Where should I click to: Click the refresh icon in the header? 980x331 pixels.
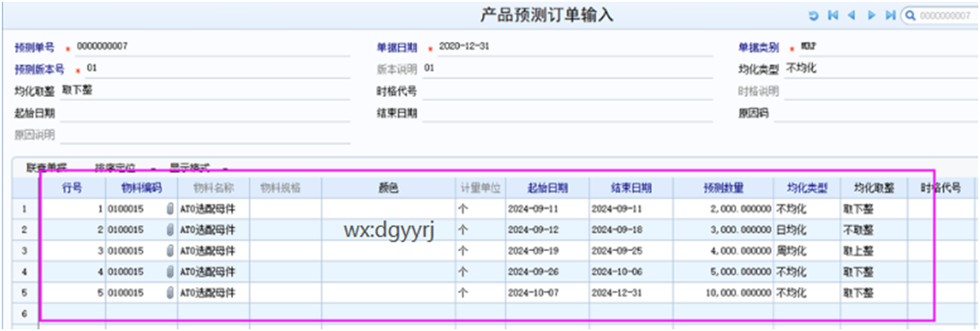(x=813, y=15)
